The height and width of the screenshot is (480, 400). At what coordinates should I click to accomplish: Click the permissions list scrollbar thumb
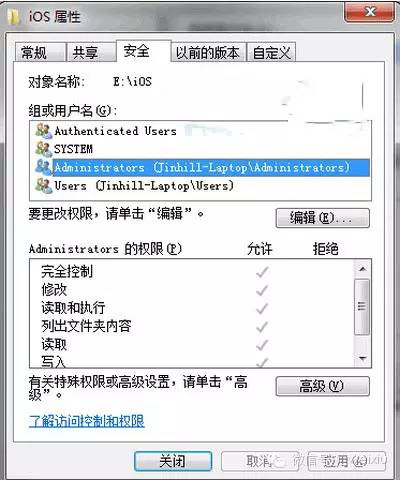point(362,306)
